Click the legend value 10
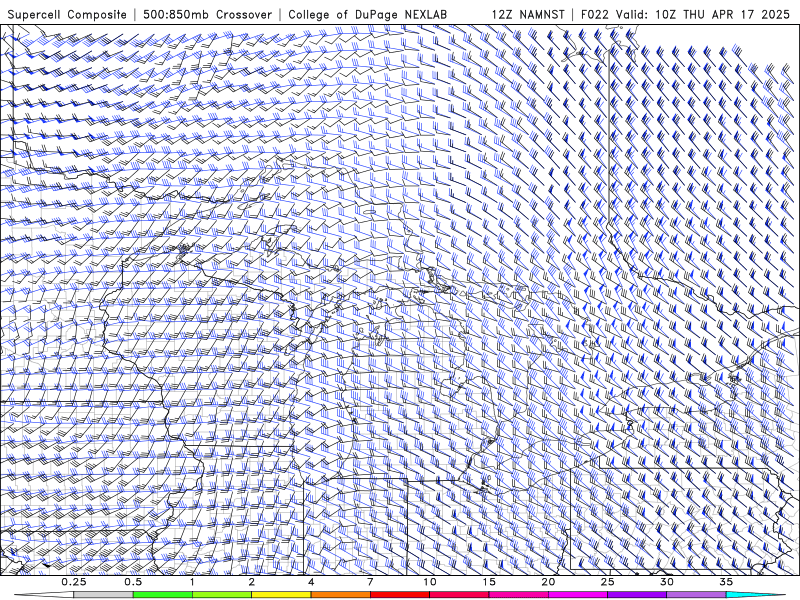The image size is (800, 600). [430, 582]
